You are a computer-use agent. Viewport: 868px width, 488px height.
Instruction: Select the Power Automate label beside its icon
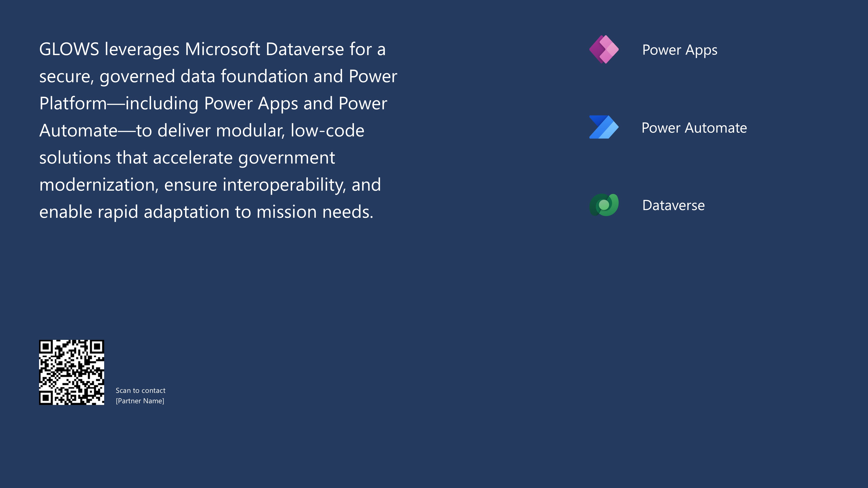coord(694,128)
